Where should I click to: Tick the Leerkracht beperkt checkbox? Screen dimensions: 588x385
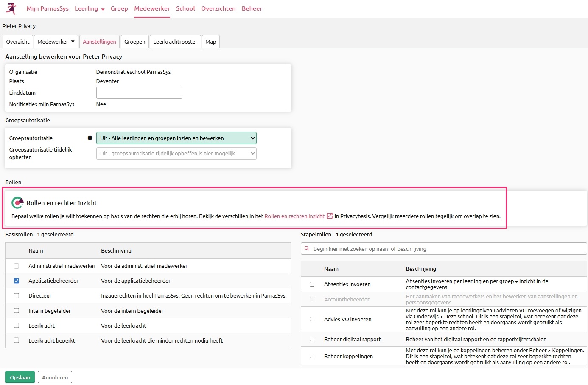pyautogui.click(x=17, y=340)
